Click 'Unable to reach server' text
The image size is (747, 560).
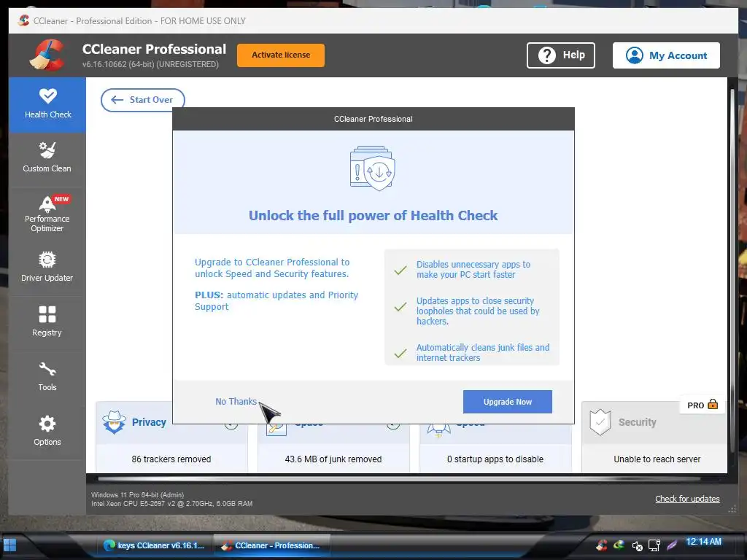tap(657, 459)
